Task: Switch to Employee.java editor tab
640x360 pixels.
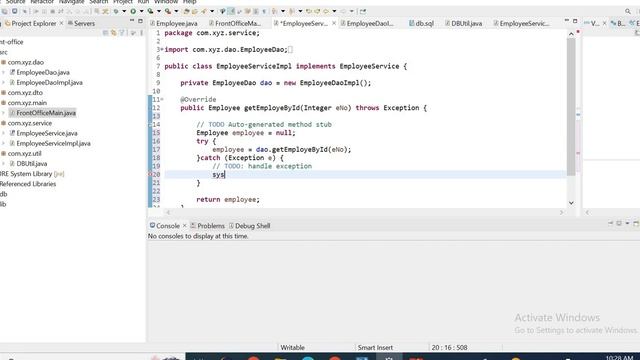Action: [x=174, y=23]
